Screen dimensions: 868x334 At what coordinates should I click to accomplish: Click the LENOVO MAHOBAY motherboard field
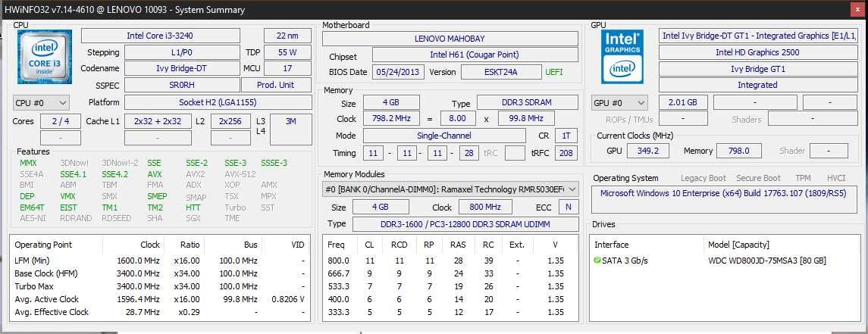450,39
